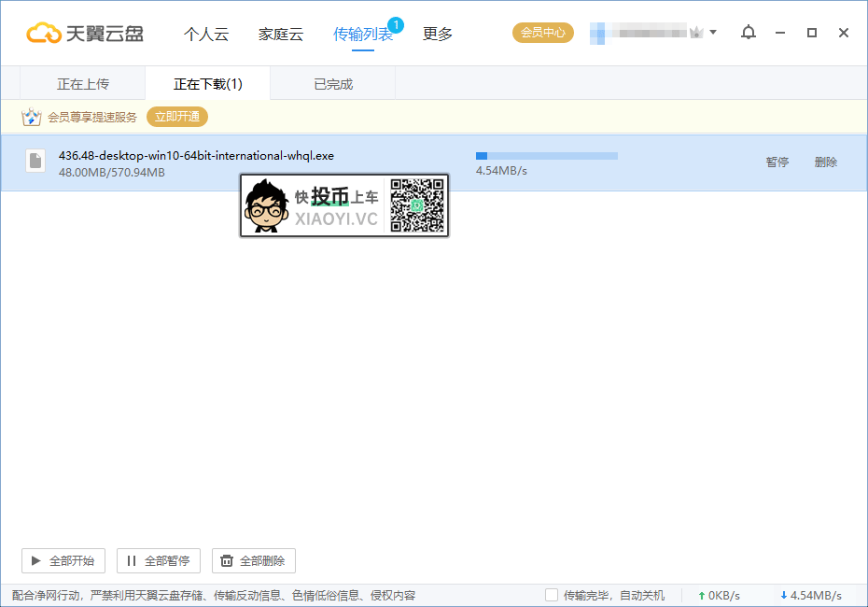This screenshot has height=607, width=868.
Task: Click the XIAOYI.VC QR code image
Action: click(x=419, y=205)
